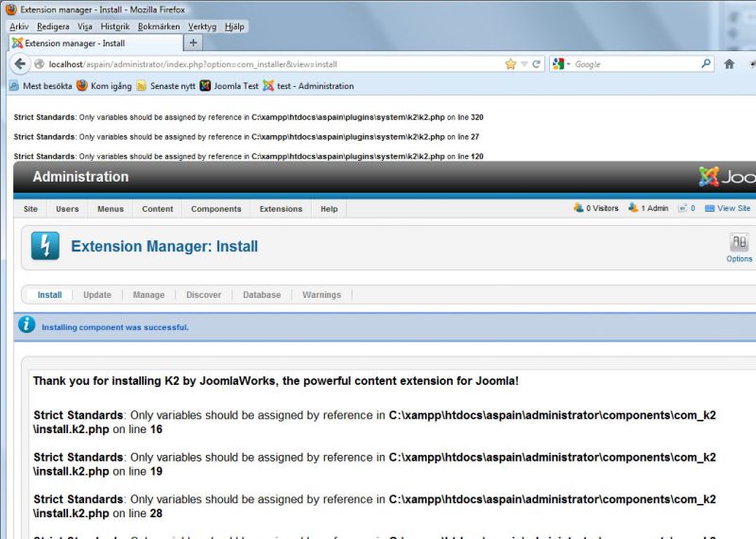This screenshot has height=539, width=756.
Task: Click the search magnifier icon
Action: point(706,63)
